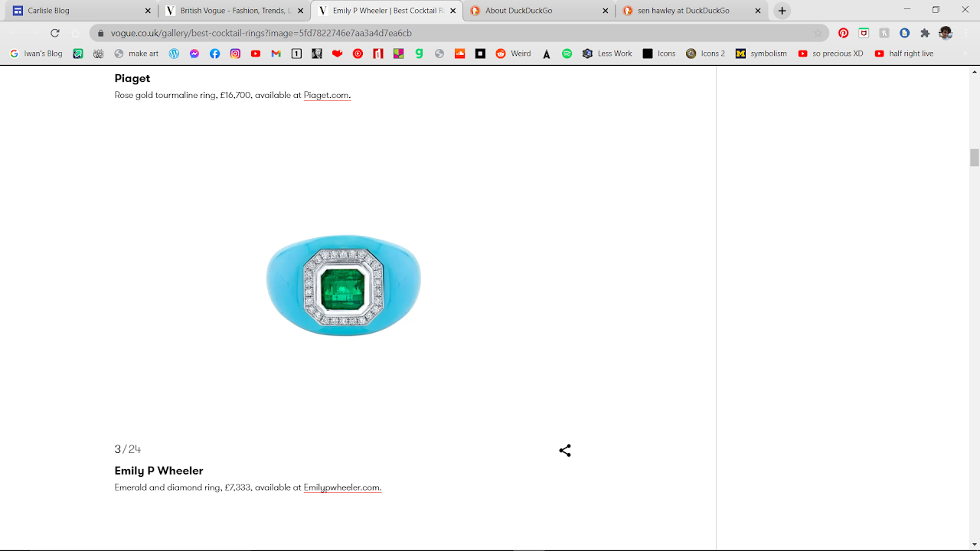Viewport: 980px width, 551px height.
Task: Open the Pinterest extension icon
Action: [843, 33]
